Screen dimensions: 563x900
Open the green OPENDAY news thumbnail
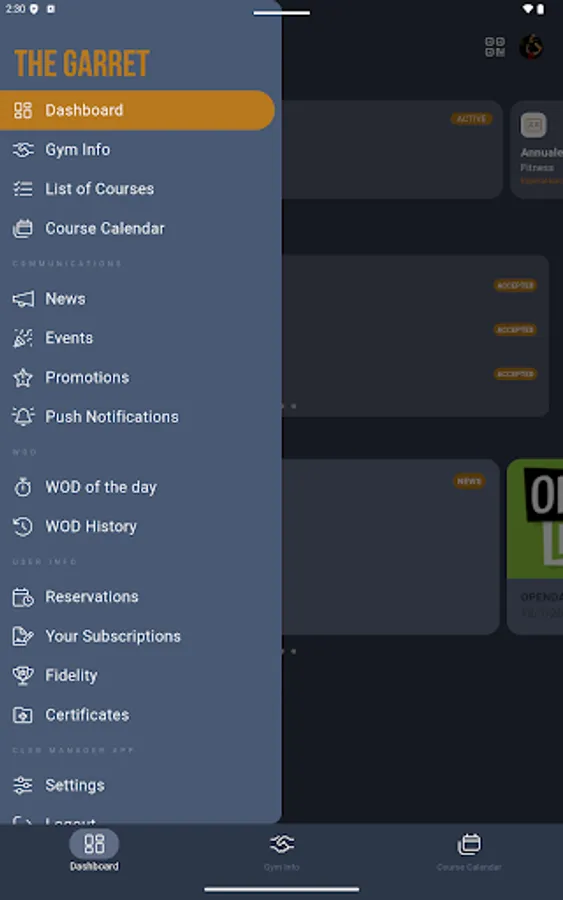[535, 518]
